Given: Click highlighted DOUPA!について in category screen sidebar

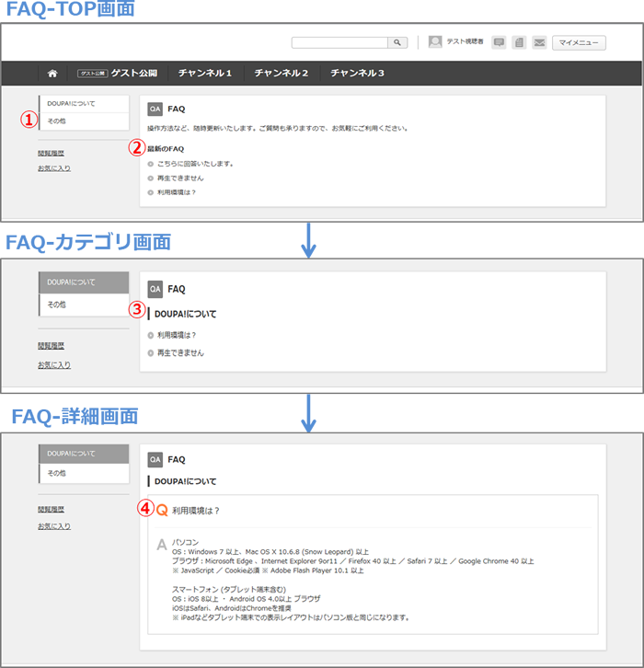Looking at the screenshot, I should pyautogui.click(x=84, y=282).
